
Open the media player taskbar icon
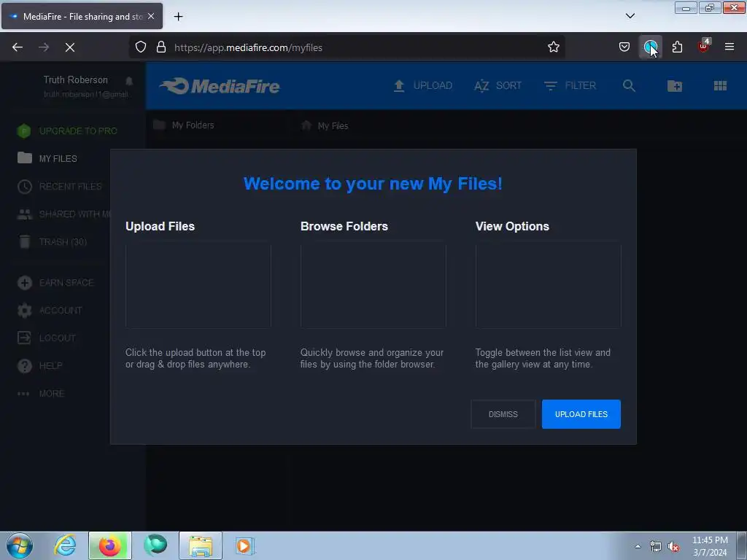(245, 545)
